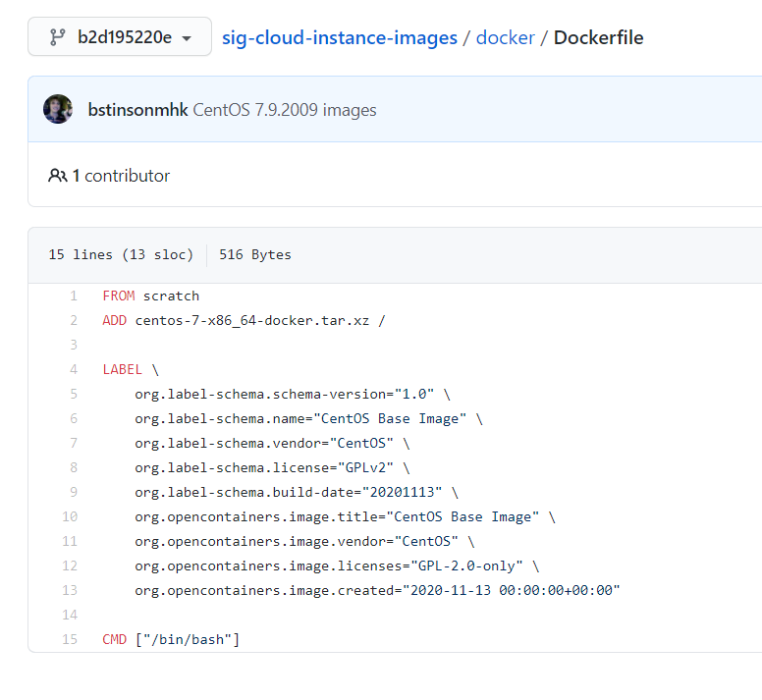Click the opencontainers.image.title line
762x700 pixels.
click(345, 516)
